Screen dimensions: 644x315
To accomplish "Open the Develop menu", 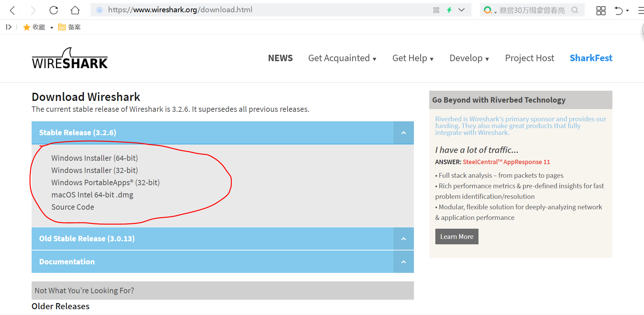I will click(469, 58).
